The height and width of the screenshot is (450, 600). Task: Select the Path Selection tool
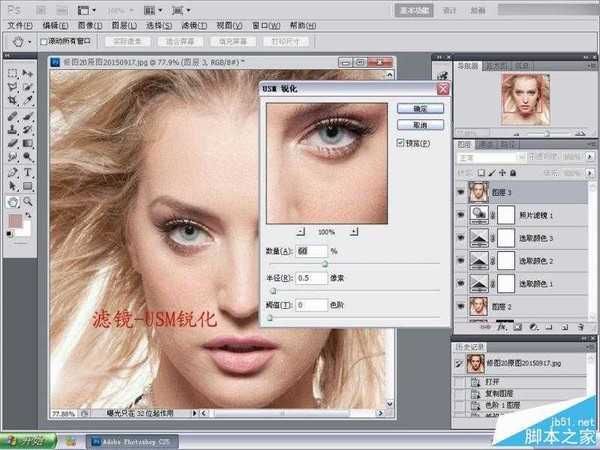[x=13, y=186]
